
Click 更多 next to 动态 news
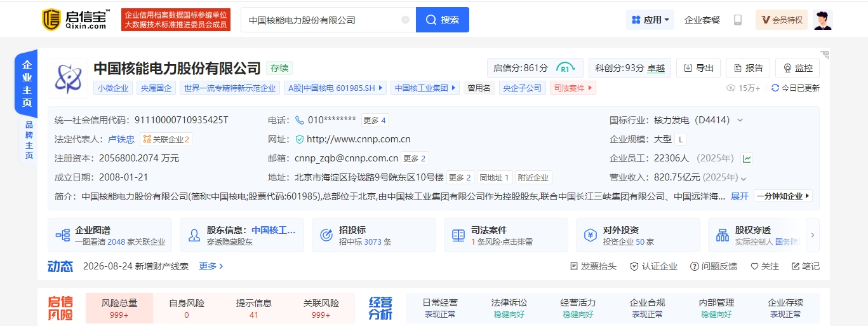click(211, 266)
